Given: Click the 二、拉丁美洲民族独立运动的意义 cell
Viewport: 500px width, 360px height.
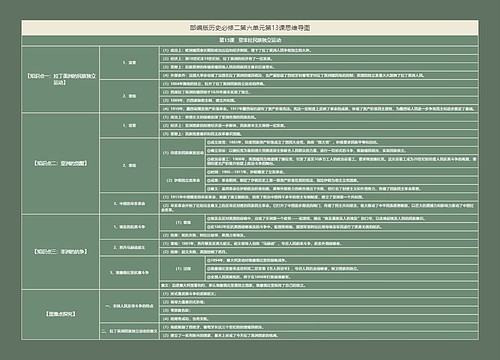Looking at the screenshot, I should pyautogui.click(x=129, y=331).
